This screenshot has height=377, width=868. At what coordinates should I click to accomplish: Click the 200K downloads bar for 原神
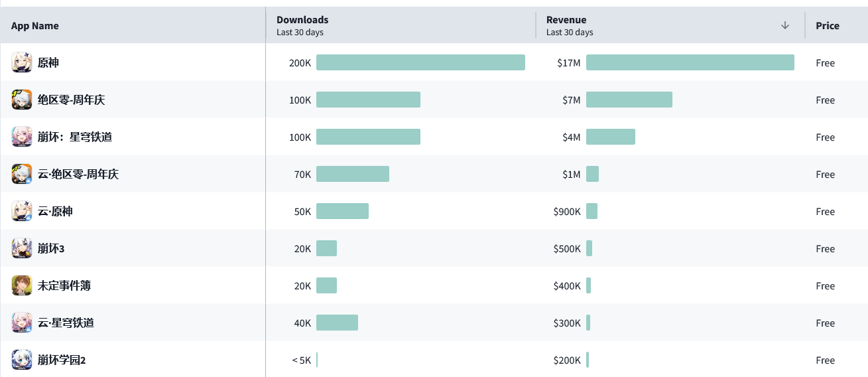(x=420, y=62)
